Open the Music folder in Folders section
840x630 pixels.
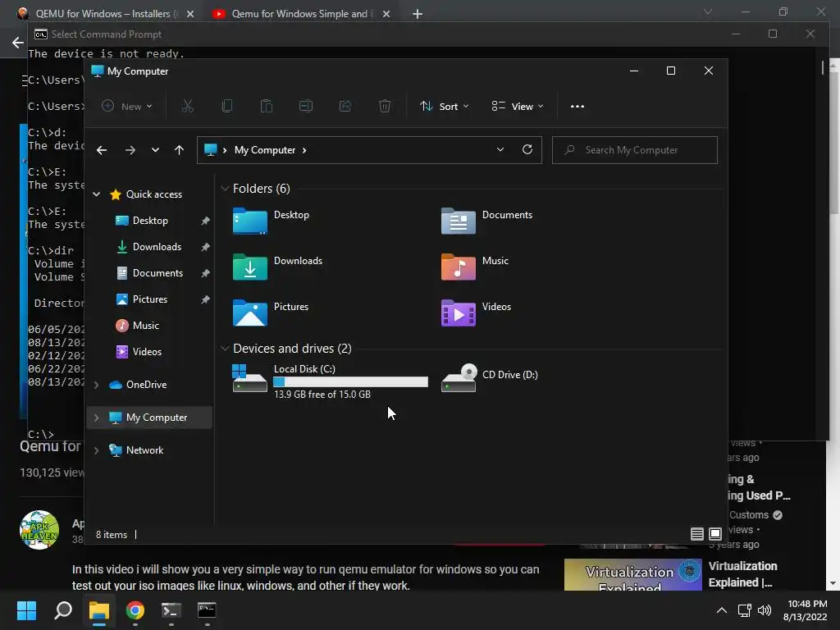[458, 267]
